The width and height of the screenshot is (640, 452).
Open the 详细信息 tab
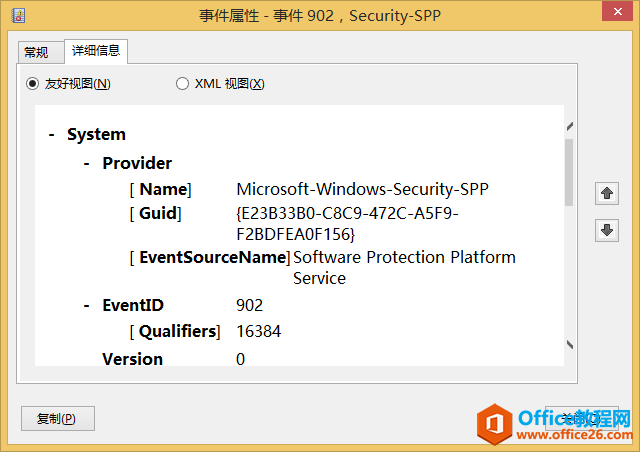tap(96, 51)
